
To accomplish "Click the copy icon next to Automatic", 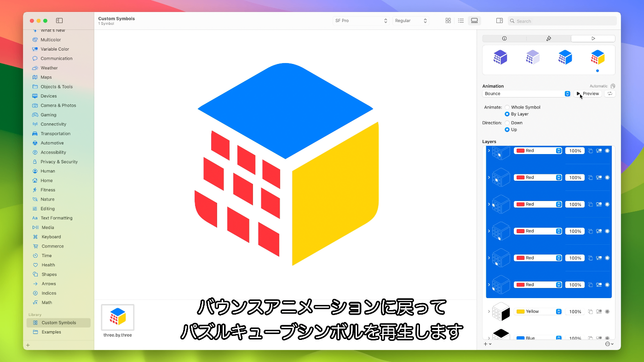I will pos(613,86).
